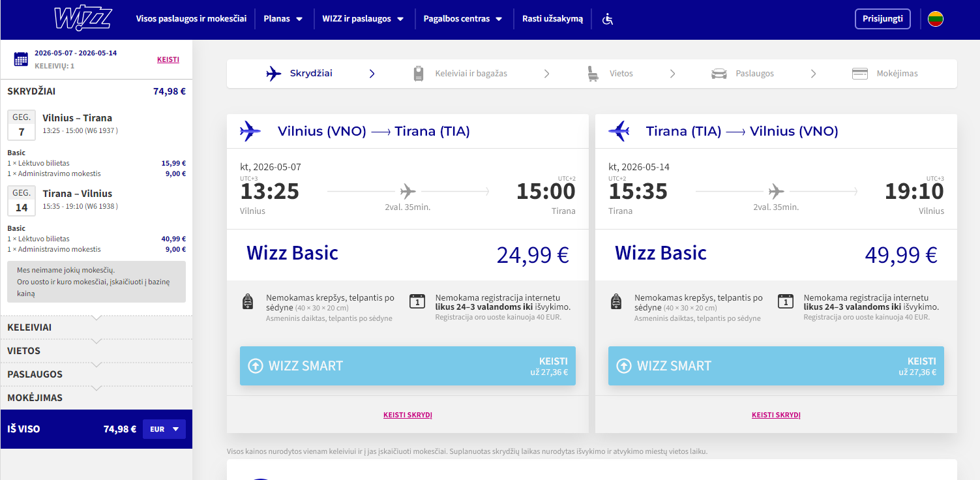Click the services icon beside Paslaugos step
Image resolution: width=980 pixels, height=480 pixels.
[x=719, y=73]
